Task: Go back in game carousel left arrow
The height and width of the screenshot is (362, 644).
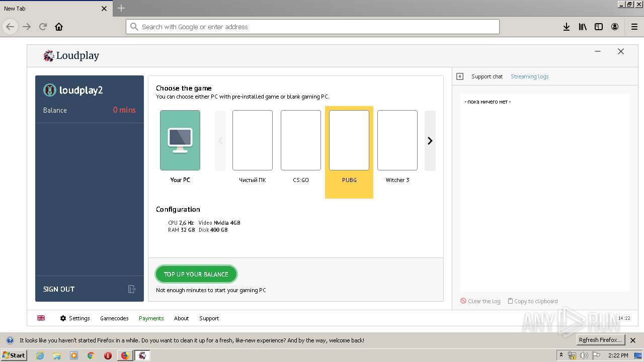Action: click(220, 141)
